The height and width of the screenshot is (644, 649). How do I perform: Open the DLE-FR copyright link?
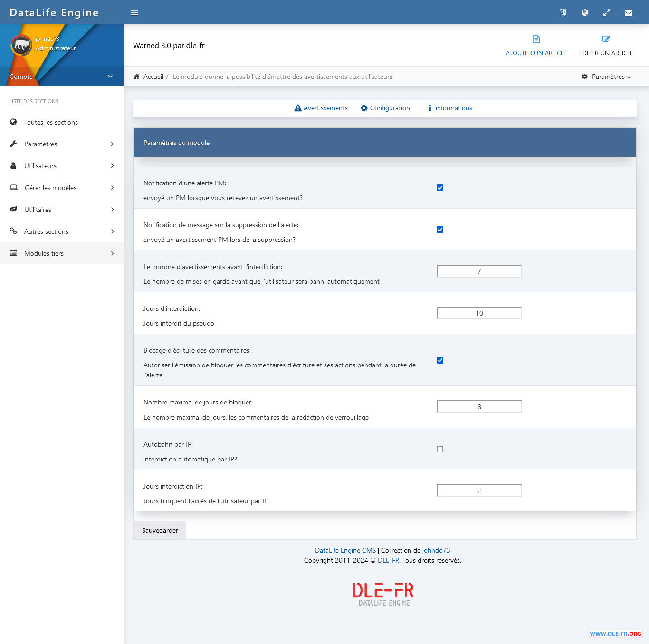tap(388, 560)
